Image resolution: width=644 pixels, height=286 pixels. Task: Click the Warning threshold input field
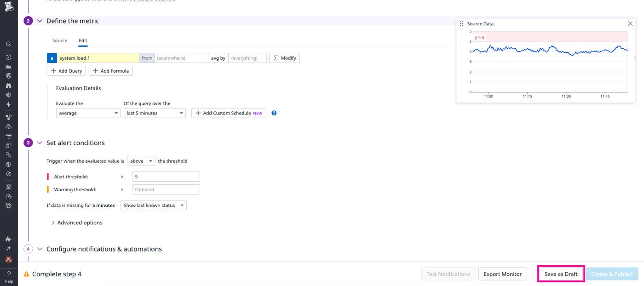click(166, 189)
